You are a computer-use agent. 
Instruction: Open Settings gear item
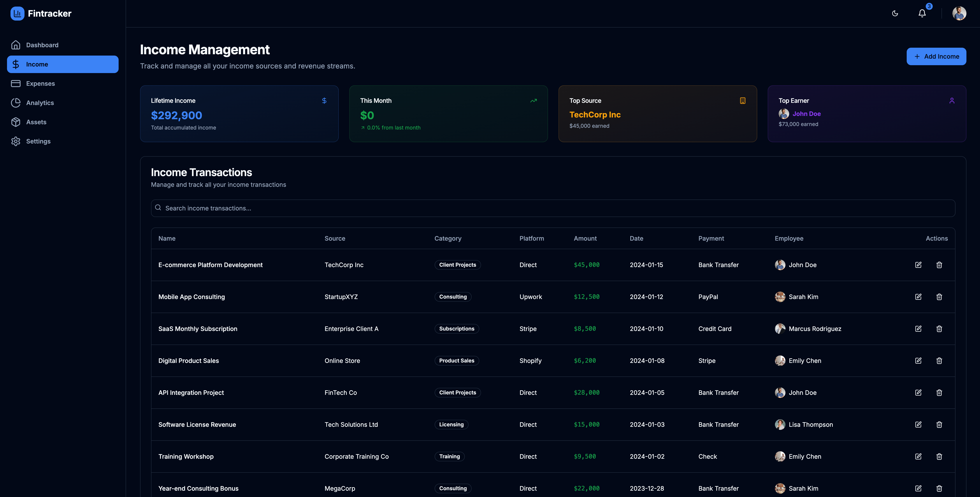pos(38,141)
